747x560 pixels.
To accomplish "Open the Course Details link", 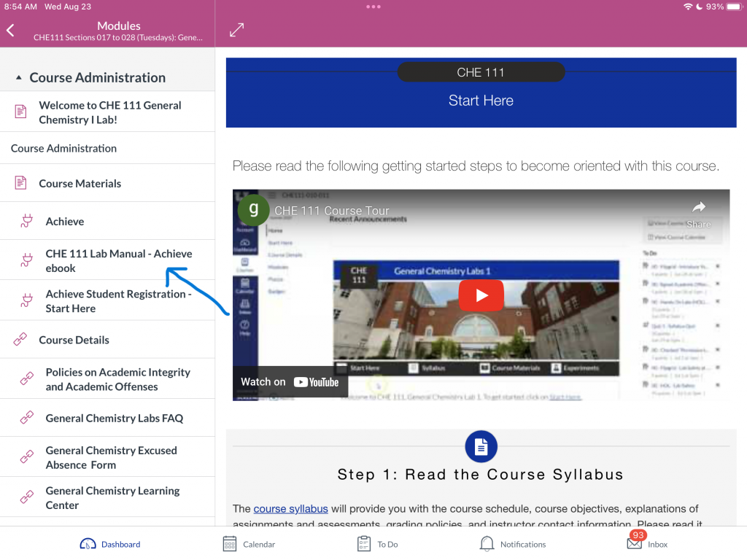I will coord(74,340).
